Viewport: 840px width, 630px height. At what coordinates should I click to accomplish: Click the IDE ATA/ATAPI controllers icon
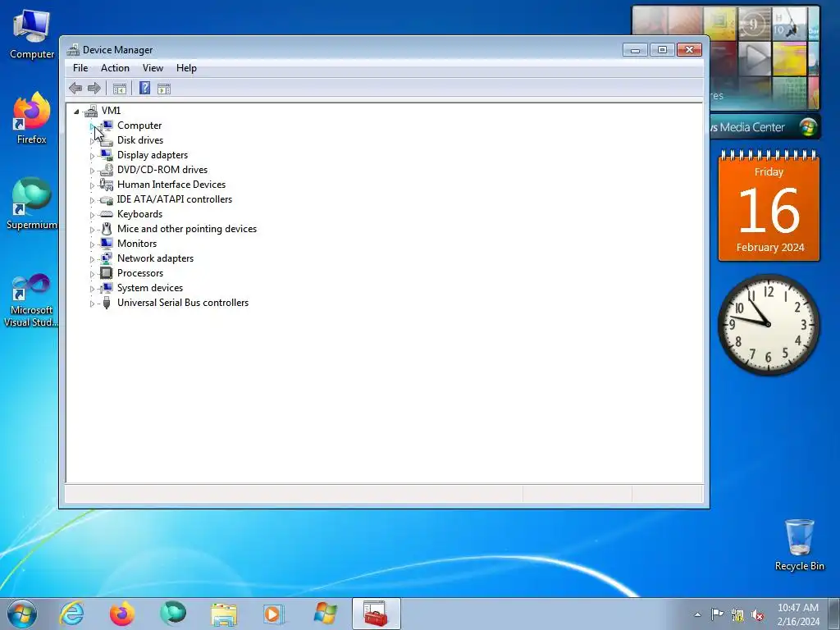tap(107, 199)
